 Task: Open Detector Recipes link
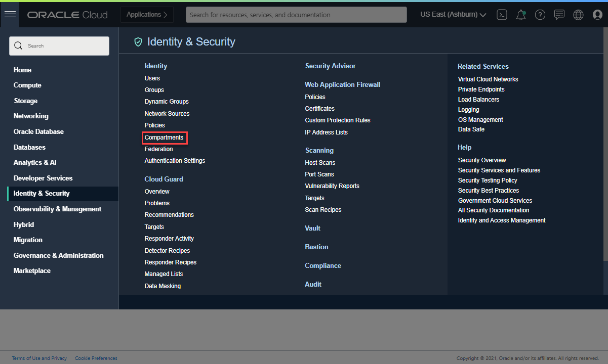[x=167, y=251]
